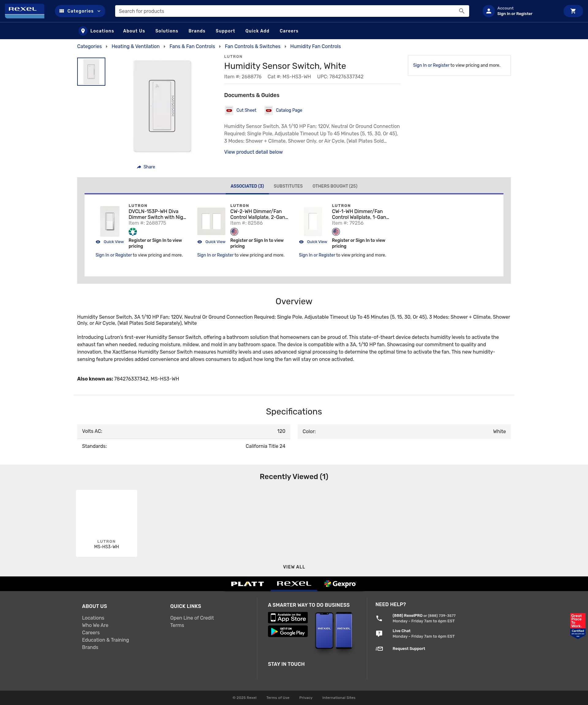
Task: Expand the Categories dropdown chevron
Action: coord(99,11)
